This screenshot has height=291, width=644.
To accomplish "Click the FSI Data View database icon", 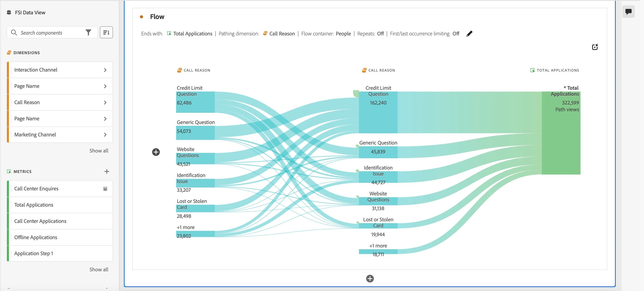I will pos(9,13).
